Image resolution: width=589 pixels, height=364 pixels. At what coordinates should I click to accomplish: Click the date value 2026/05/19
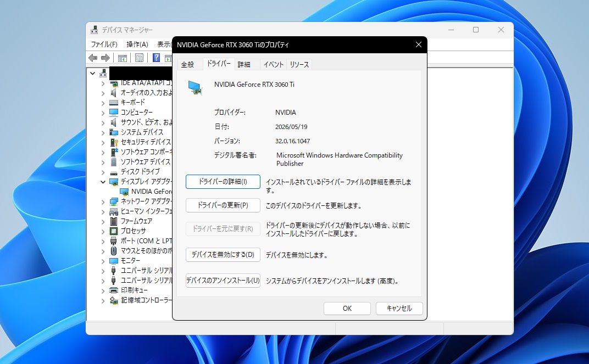tap(291, 127)
